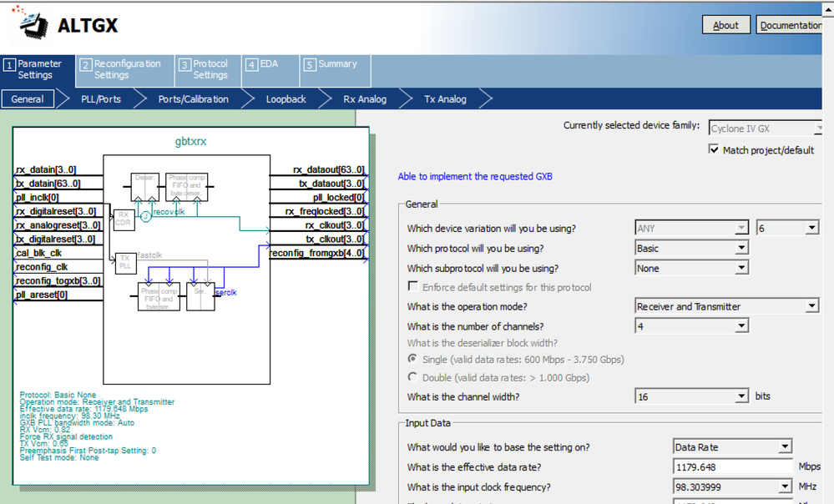Click the RX CDR block in diagram
This screenshot has height=504, width=834.
coord(123,219)
